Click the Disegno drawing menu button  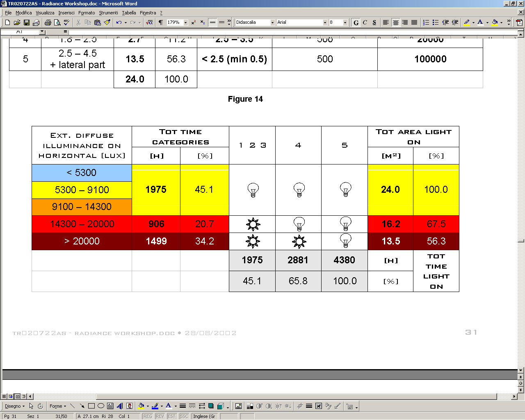pyautogui.click(x=14, y=406)
